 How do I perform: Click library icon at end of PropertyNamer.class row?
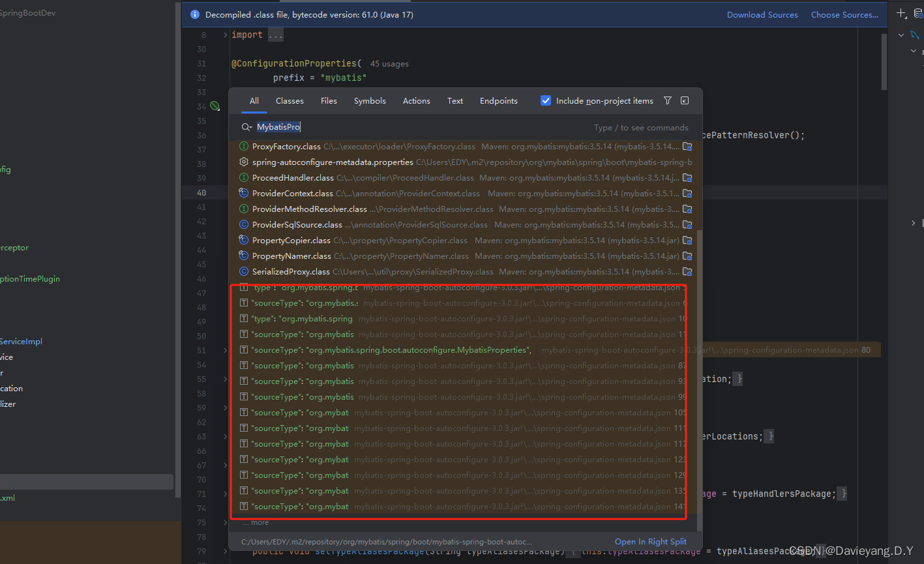[x=687, y=256]
